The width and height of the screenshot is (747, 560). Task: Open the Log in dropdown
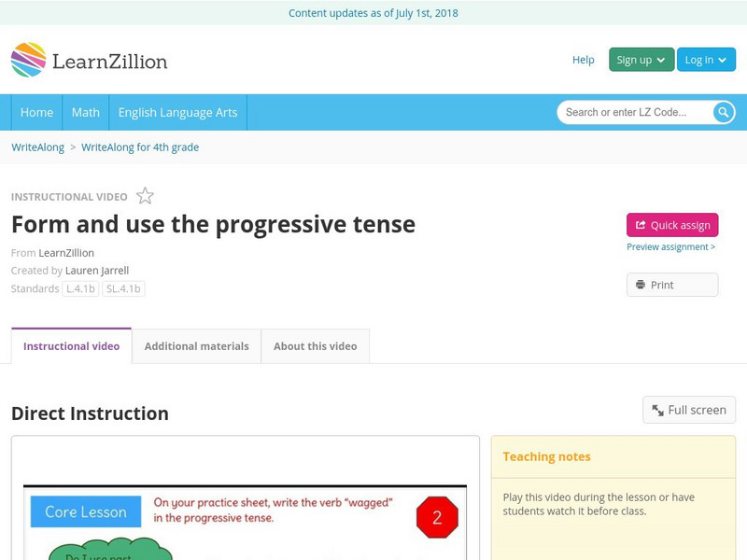click(706, 59)
